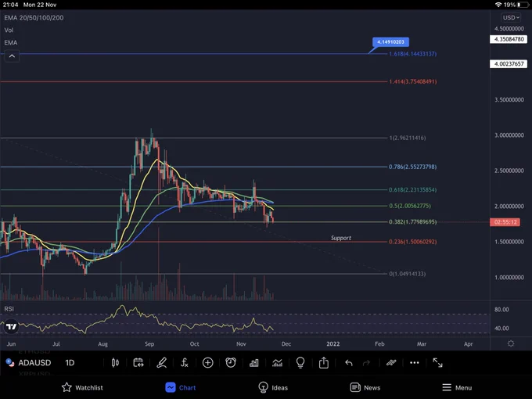Switch to the News tab
532x399 pixels.
(365, 387)
